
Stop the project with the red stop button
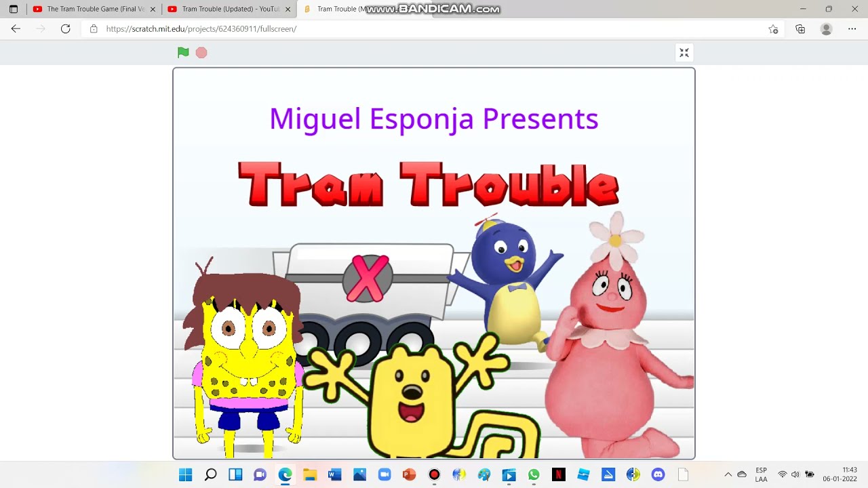[201, 53]
